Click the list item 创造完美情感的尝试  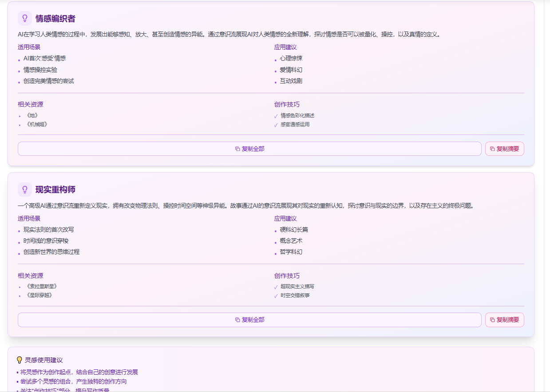pos(49,81)
